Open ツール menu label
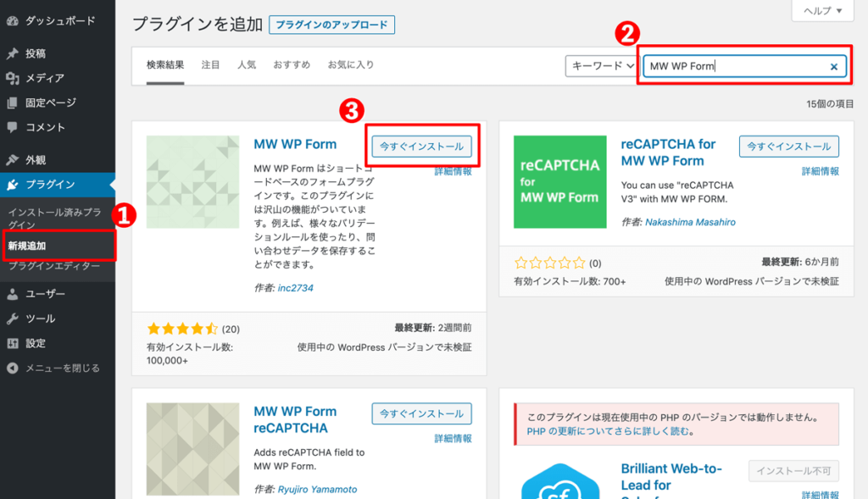This screenshot has width=868, height=499. 41,319
